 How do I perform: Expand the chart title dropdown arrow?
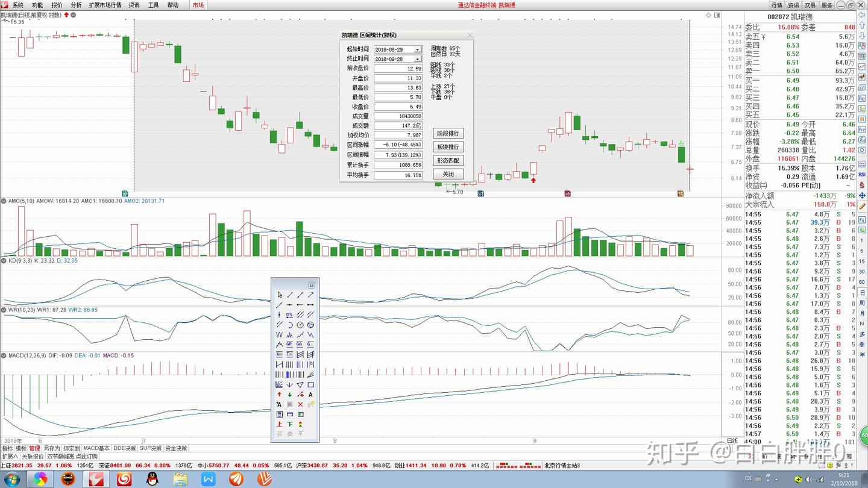(x=74, y=14)
